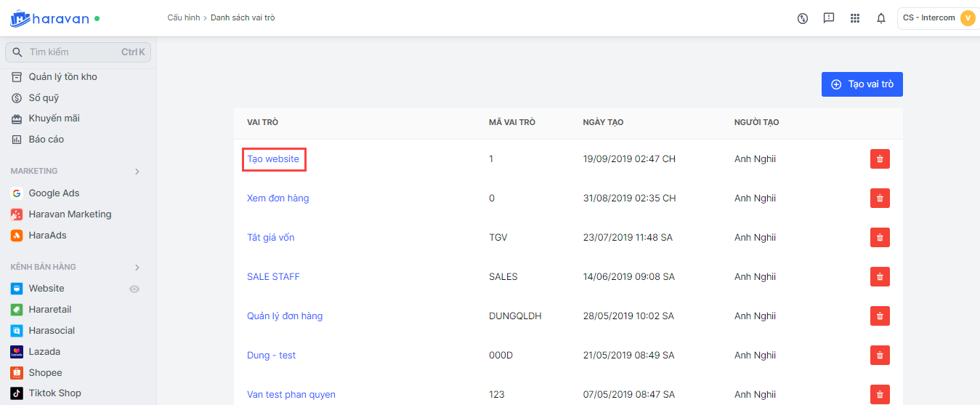Screen dimensions: 980x405
Task: Open Khuyến mãi menu item
Action: (54, 119)
